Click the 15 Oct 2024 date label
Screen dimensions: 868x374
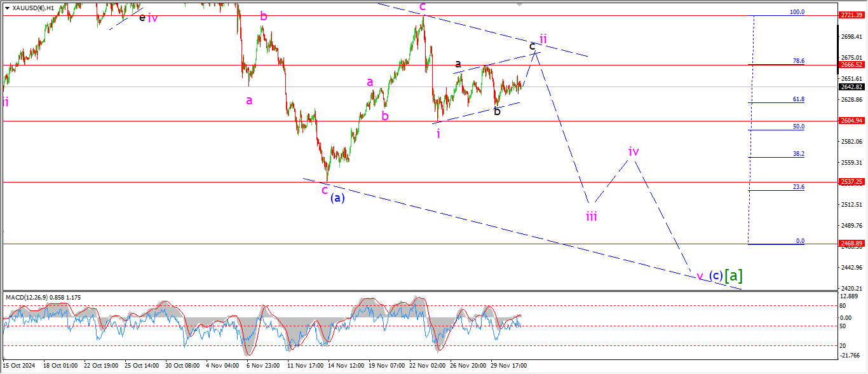click(x=20, y=366)
